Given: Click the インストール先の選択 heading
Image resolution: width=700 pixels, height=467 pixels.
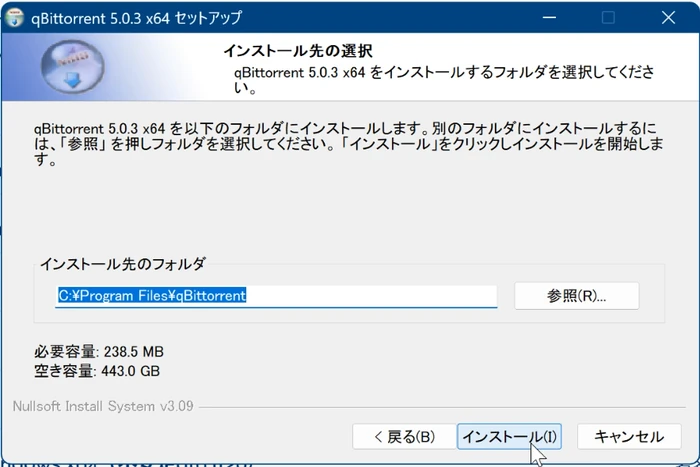Looking at the screenshot, I should tap(298, 50).
